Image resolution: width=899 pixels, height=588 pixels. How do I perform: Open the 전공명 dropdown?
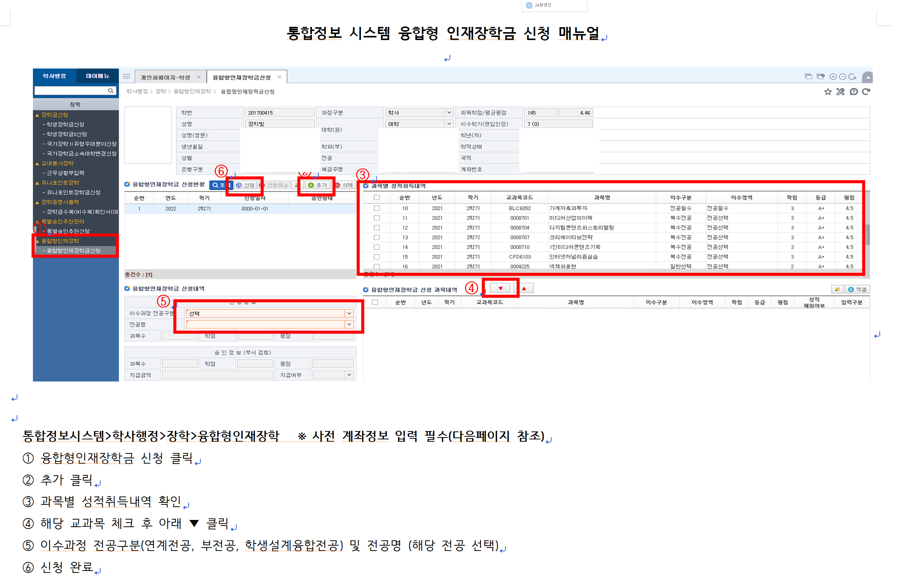point(349,324)
